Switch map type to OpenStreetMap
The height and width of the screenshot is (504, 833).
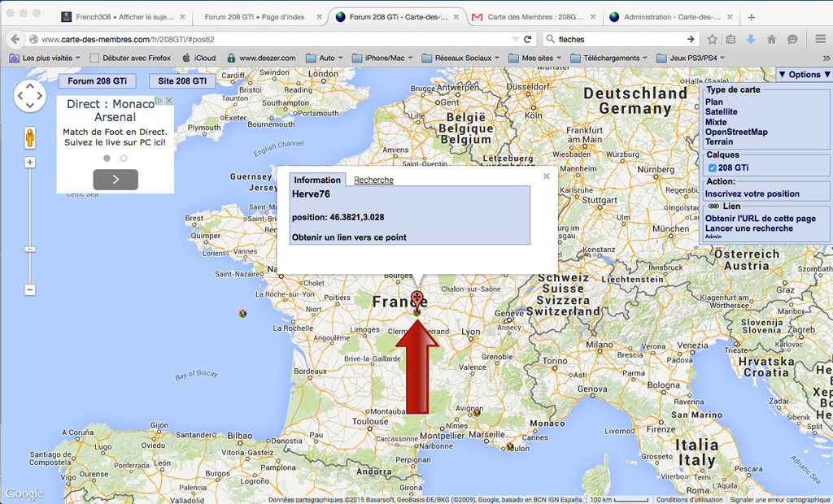pos(736,133)
